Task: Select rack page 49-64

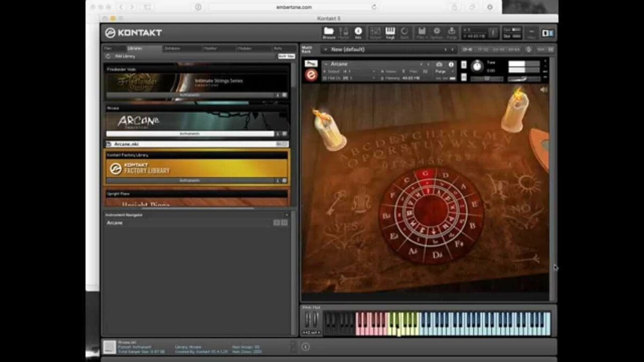Action: 514,49
